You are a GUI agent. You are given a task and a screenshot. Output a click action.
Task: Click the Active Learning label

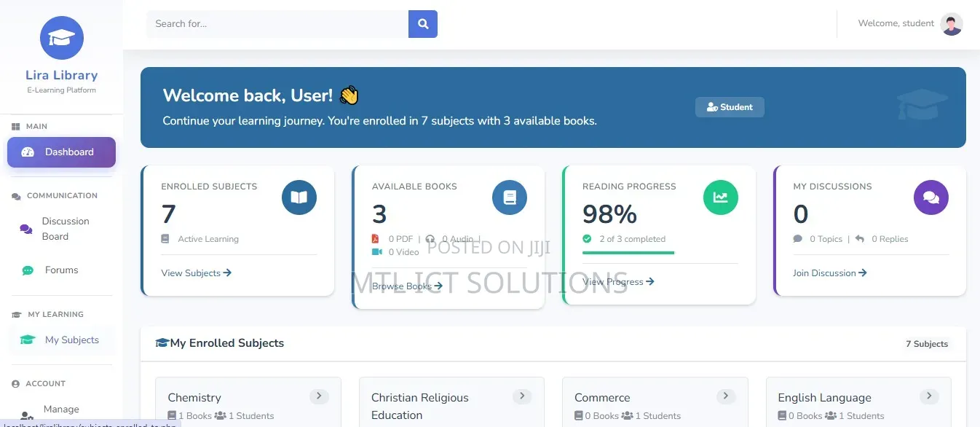[208, 239]
